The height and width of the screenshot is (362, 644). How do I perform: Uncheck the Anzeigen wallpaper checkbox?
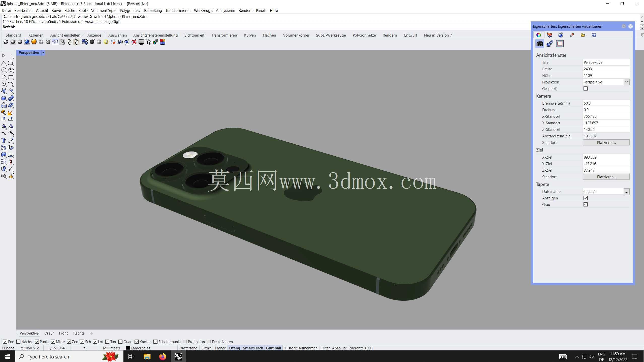[586, 198]
